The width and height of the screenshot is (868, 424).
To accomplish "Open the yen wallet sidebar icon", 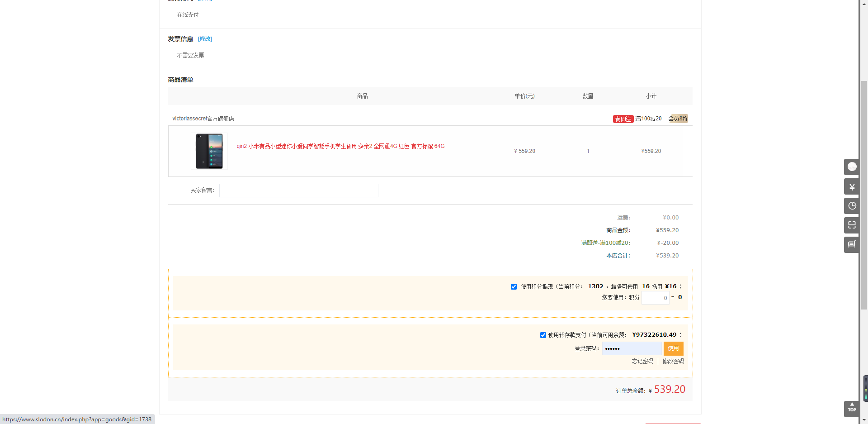I will 852,186.
